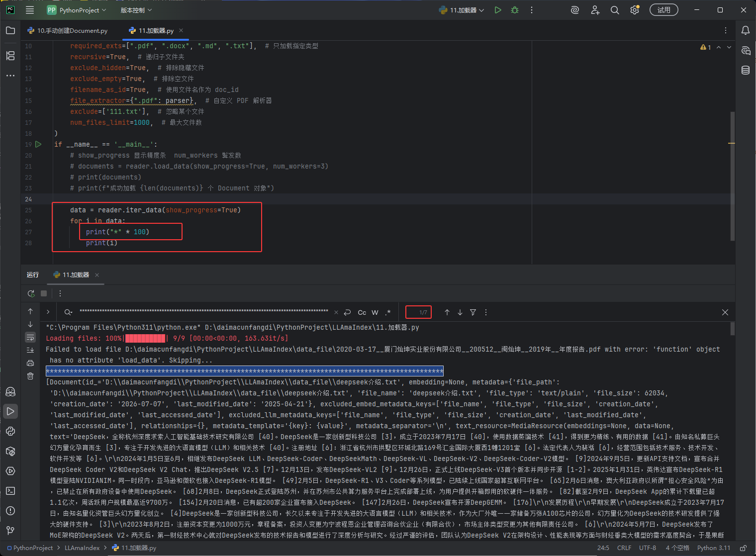The width and height of the screenshot is (756, 556).
Task: Run the 11.加载器 configuration
Action: (x=498, y=10)
